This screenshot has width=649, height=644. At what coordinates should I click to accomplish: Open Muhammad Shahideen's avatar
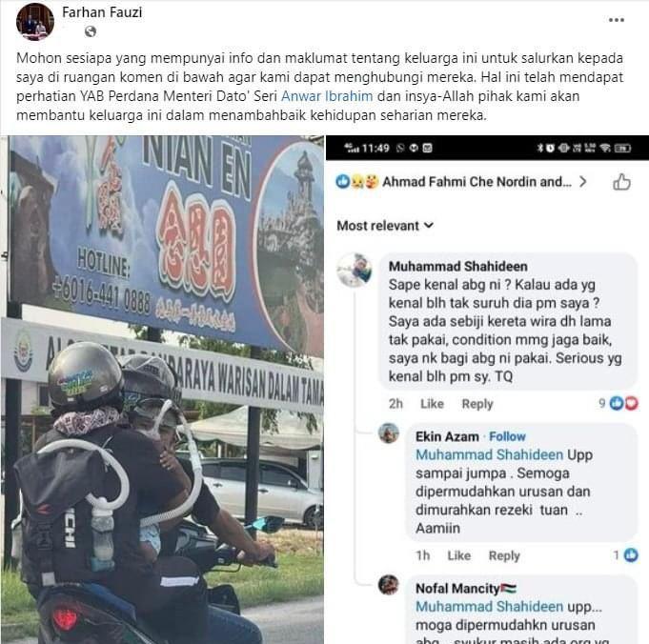355,270
